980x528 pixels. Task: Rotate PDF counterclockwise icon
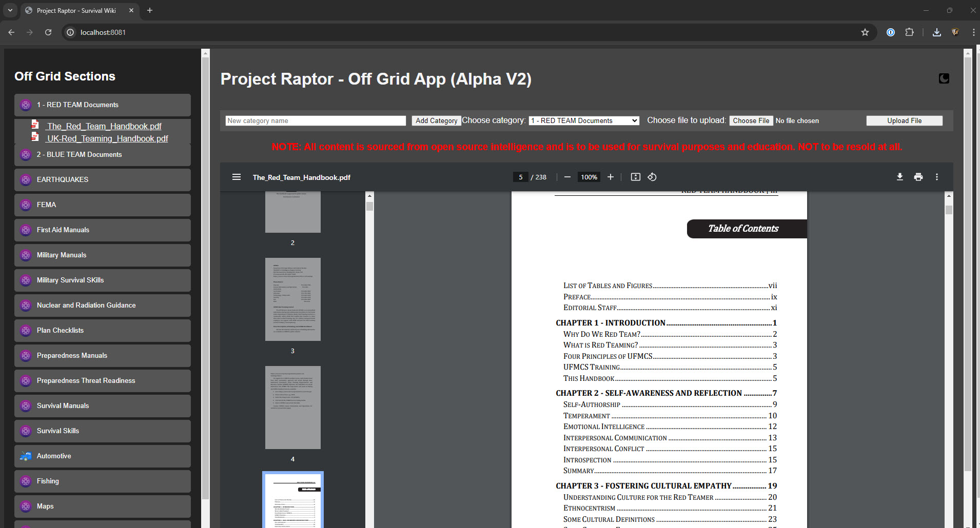coord(652,177)
